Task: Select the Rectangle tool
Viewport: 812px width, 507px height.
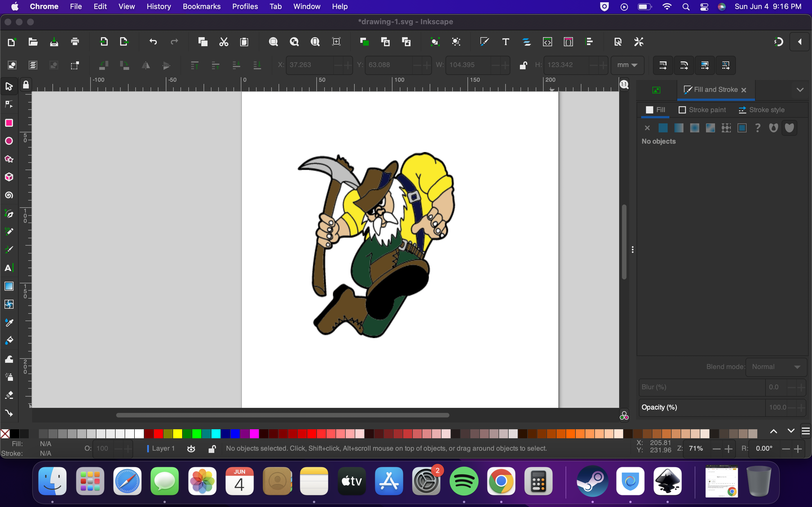Action: 9,123
